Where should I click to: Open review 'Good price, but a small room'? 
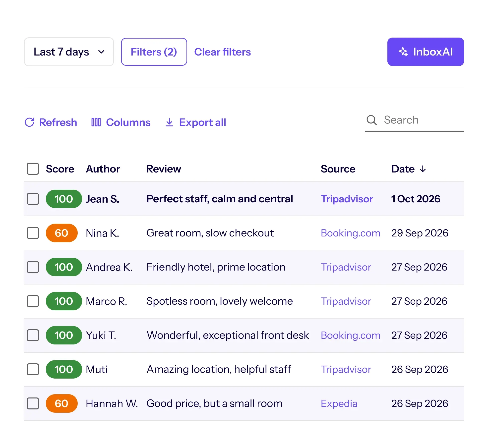(x=214, y=403)
